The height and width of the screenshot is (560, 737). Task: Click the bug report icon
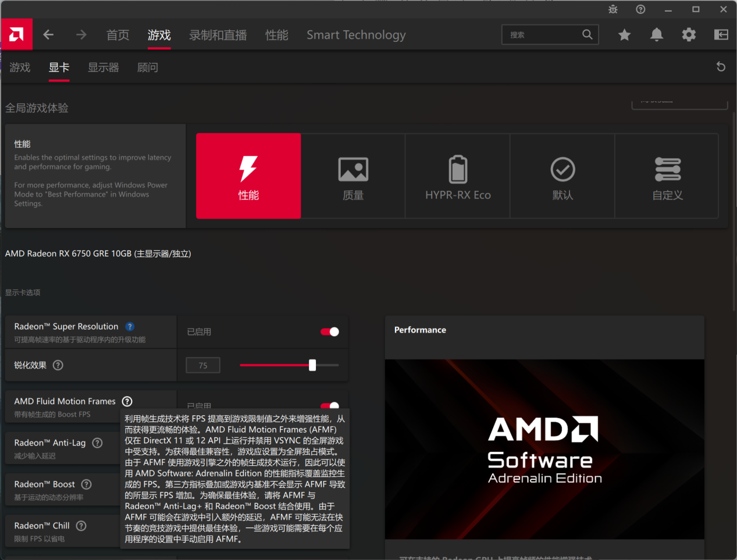point(613,9)
